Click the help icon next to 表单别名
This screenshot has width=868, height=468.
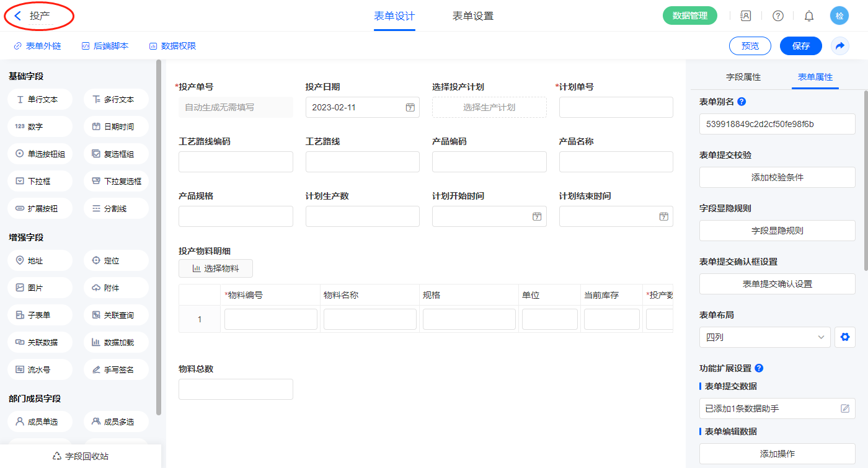tap(742, 102)
